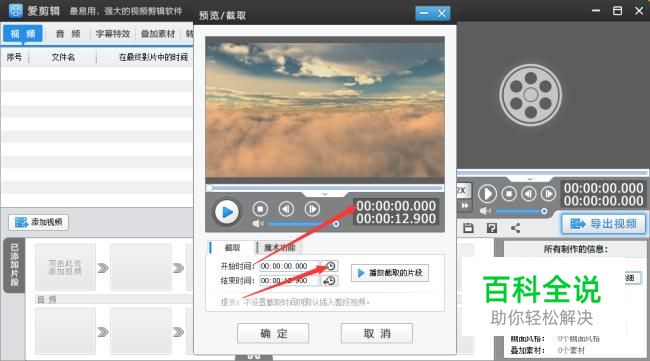Step forward one frame in preview dialog
650x361 pixels.
point(312,209)
